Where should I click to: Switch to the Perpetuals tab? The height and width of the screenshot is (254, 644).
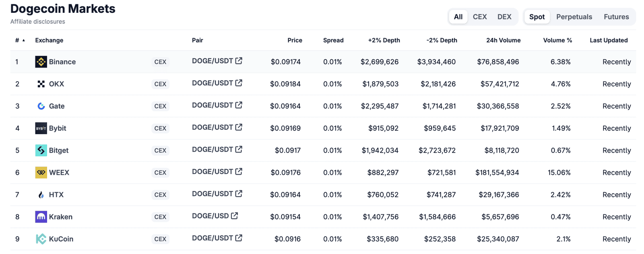click(574, 16)
